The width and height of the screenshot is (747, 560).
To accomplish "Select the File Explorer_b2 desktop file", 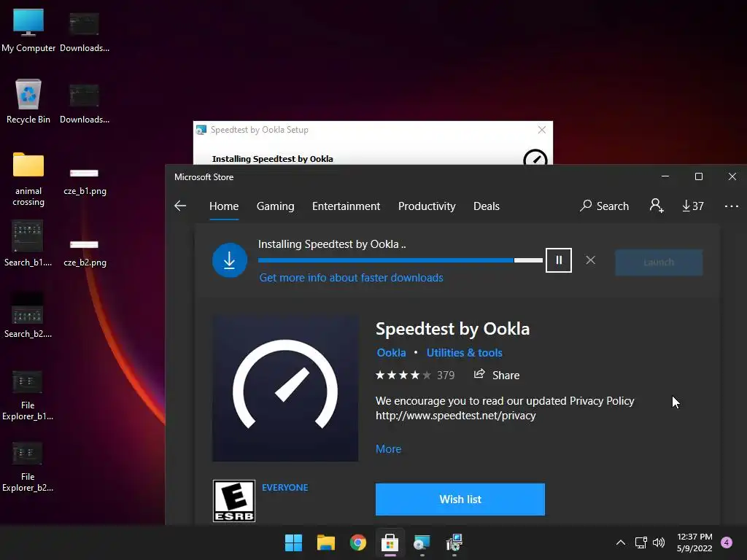I will (x=28, y=467).
